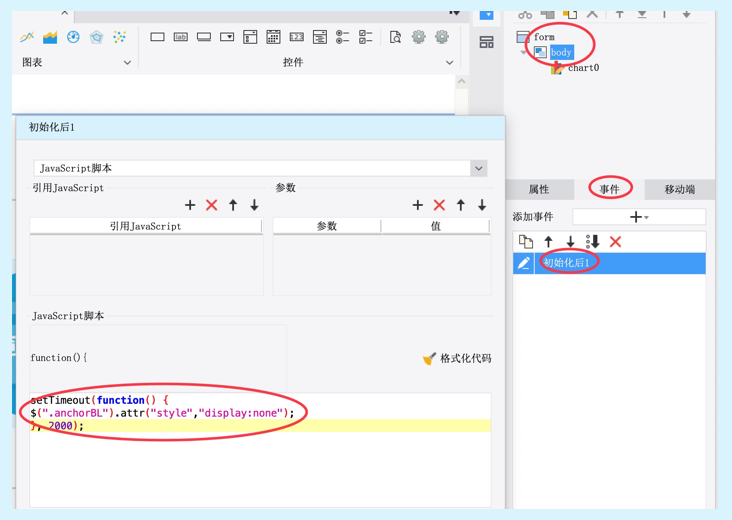Select the radar chart icon
The width and height of the screenshot is (732, 520).
[96, 37]
